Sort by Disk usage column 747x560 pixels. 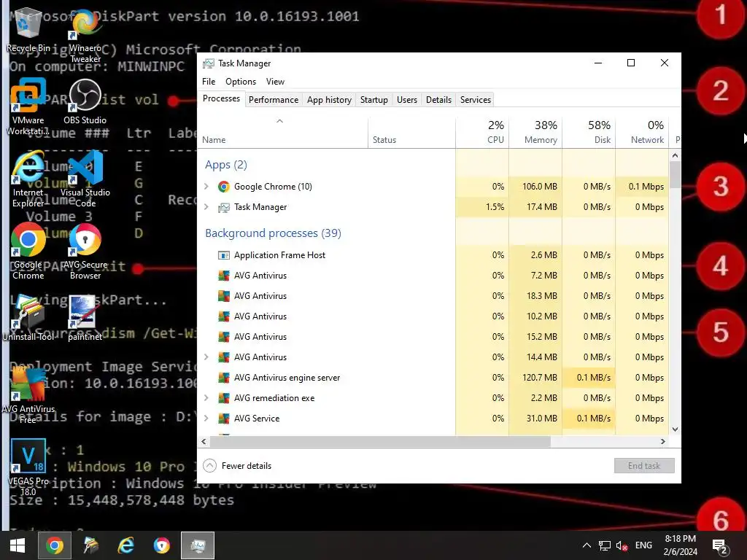point(589,133)
